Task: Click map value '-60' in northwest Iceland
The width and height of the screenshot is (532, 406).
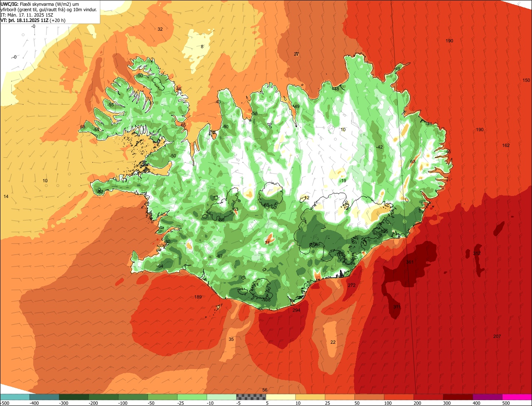Action: click(225, 127)
